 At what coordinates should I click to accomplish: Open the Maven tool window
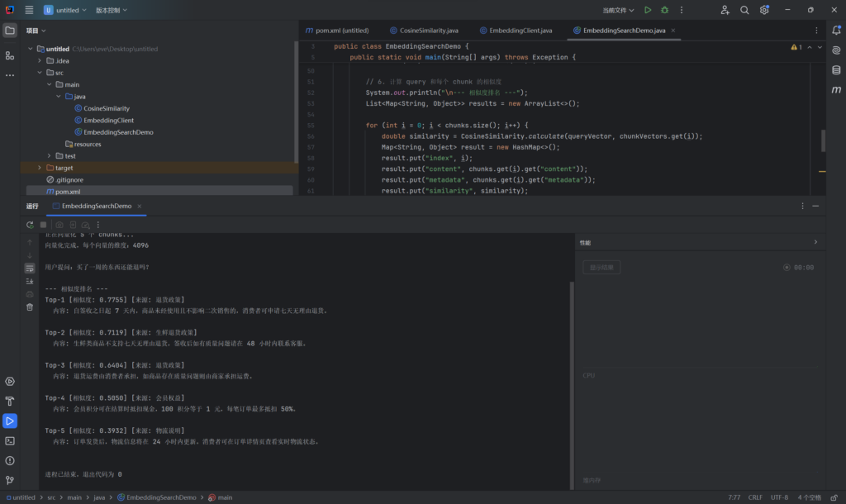[836, 89]
